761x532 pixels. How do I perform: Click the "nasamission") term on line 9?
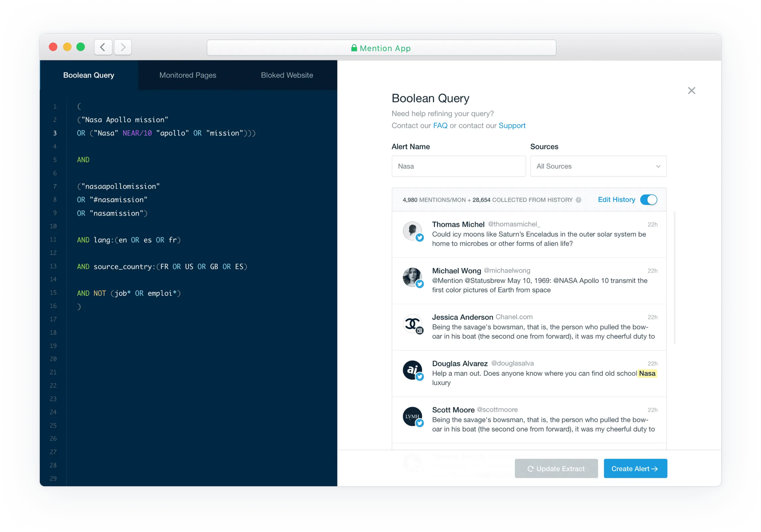point(118,213)
